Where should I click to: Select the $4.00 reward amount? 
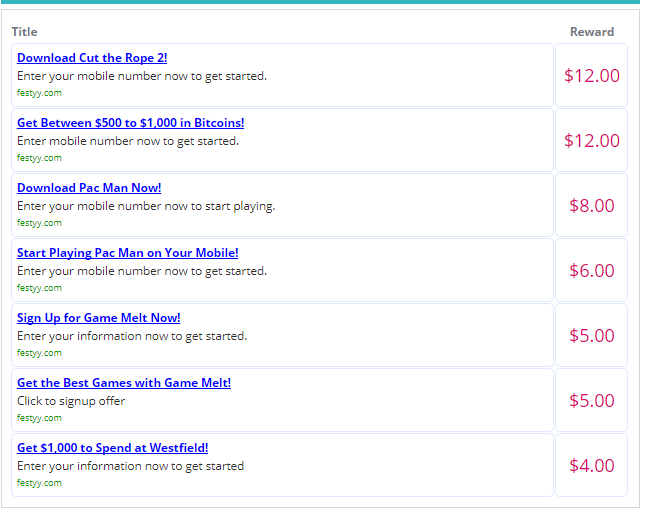point(591,466)
